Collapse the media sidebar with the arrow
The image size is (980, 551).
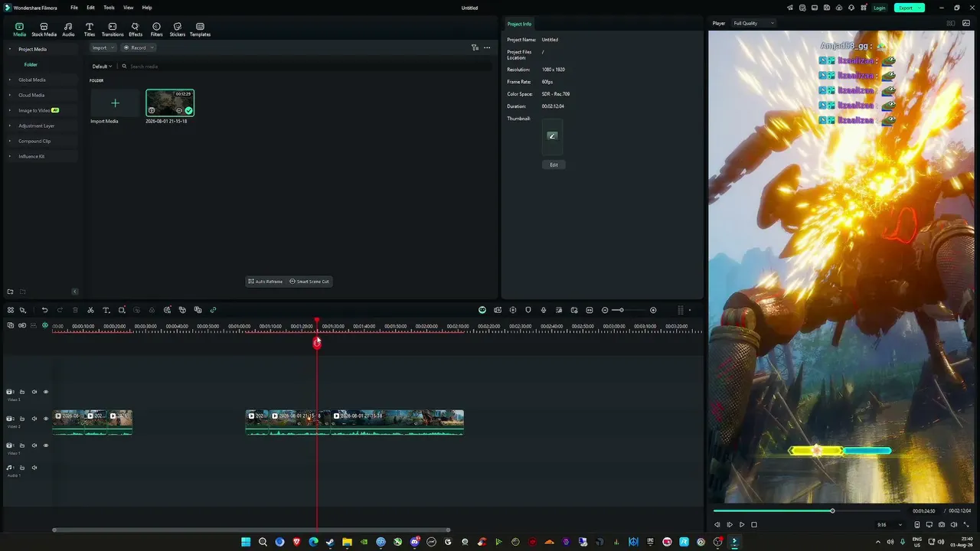point(74,292)
